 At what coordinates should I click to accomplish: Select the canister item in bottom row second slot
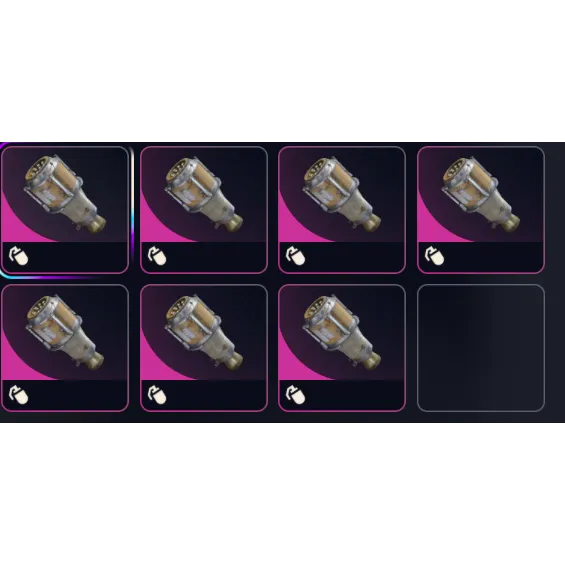(204, 332)
